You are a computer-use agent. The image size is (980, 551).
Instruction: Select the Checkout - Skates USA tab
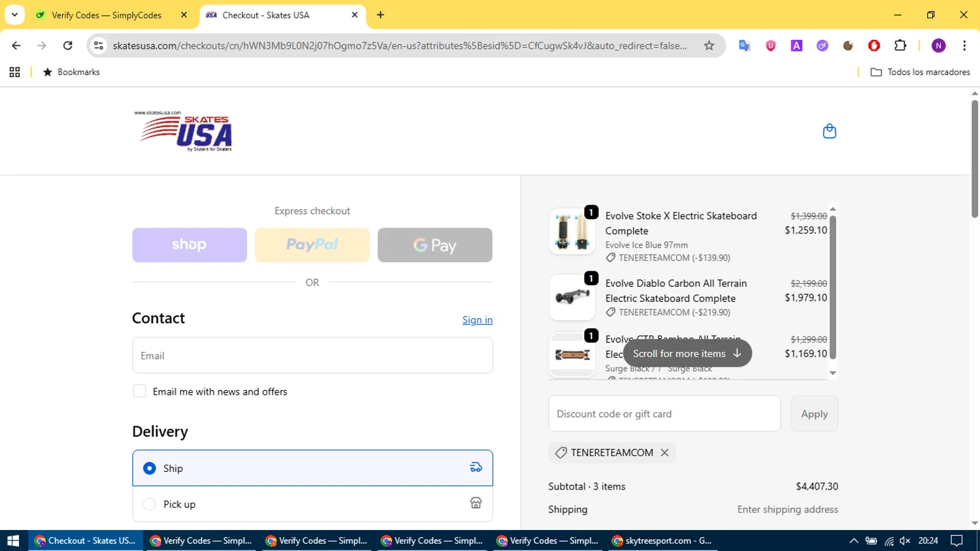pos(266,15)
